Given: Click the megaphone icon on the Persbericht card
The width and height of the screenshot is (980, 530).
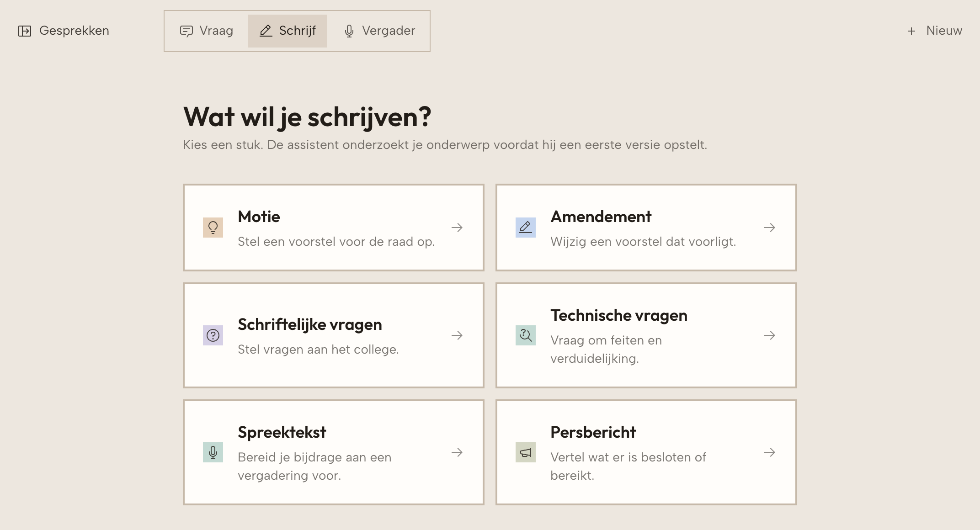Looking at the screenshot, I should coord(526,452).
